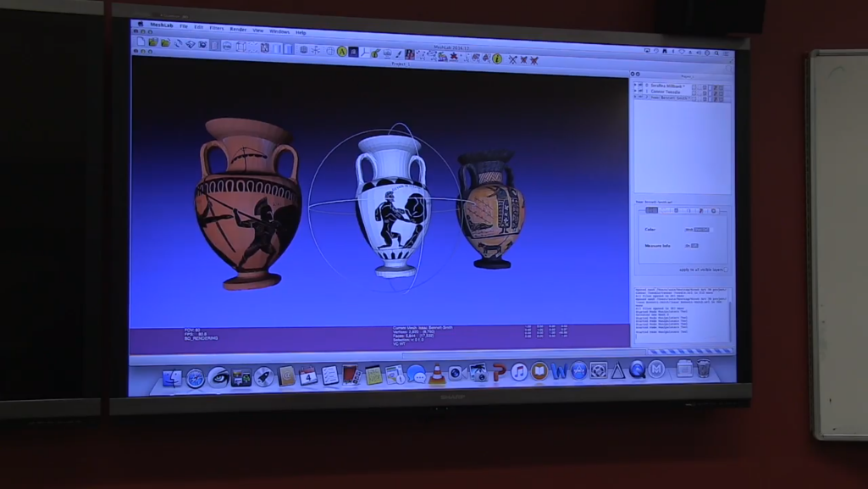Expand layer 0 Serafina Millbank arrow
868x489 pixels.
click(635, 86)
